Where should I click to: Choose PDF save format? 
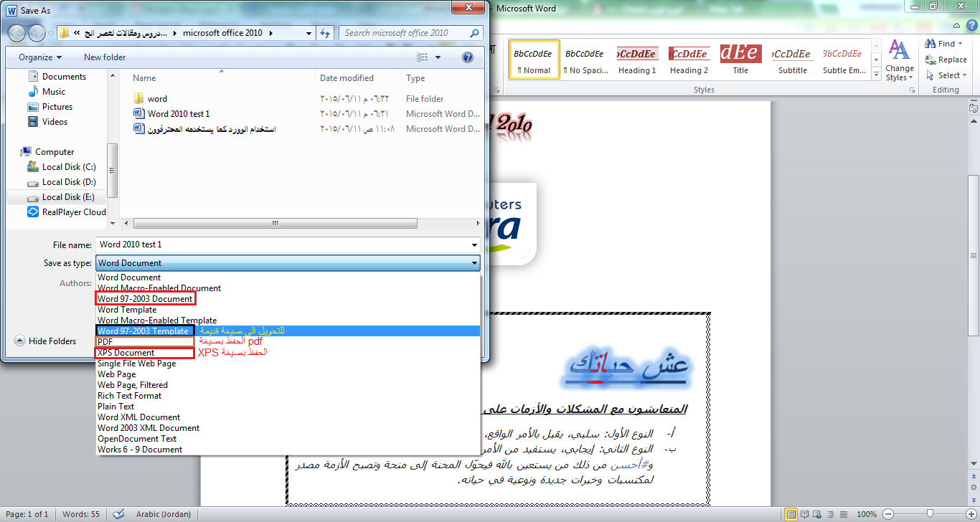[288, 342]
